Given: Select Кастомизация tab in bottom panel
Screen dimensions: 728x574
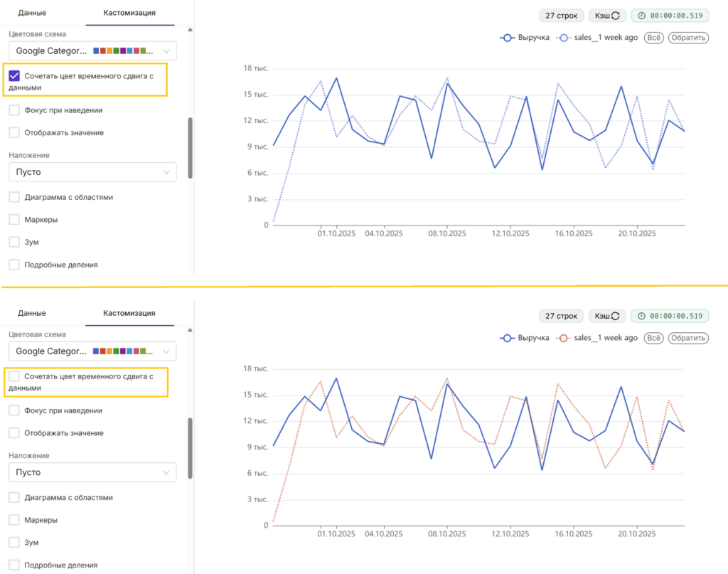Looking at the screenshot, I should (129, 314).
